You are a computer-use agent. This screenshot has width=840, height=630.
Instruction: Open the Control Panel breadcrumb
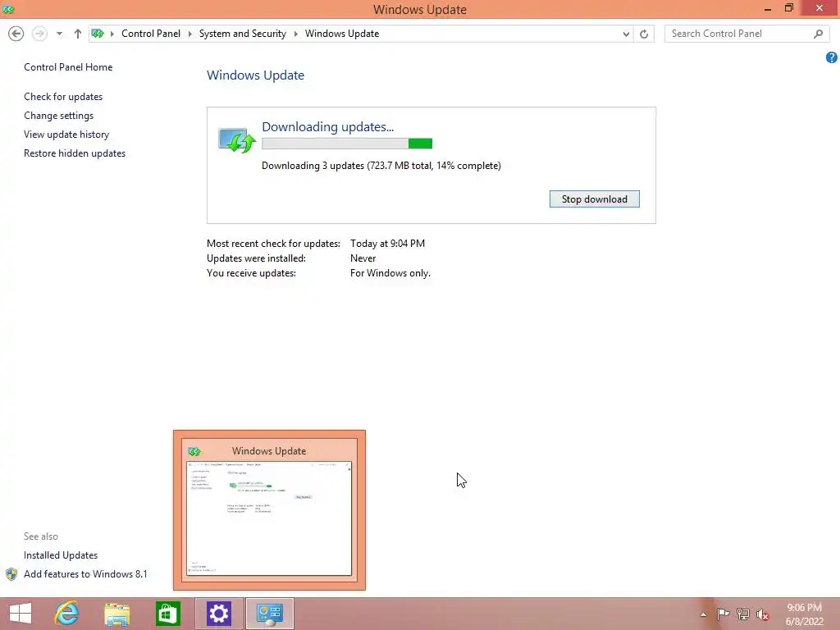(151, 34)
